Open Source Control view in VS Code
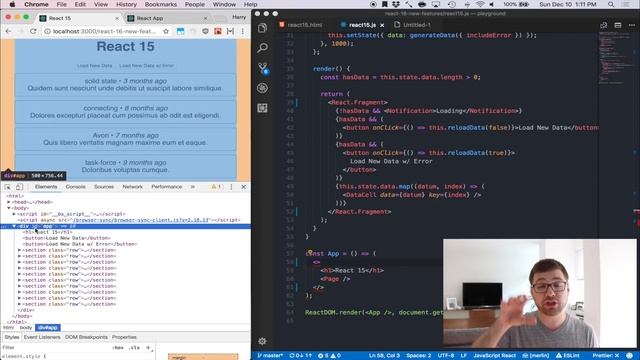This screenshot has width=640, height=360. pyautogui.click(x=263, y=68)
